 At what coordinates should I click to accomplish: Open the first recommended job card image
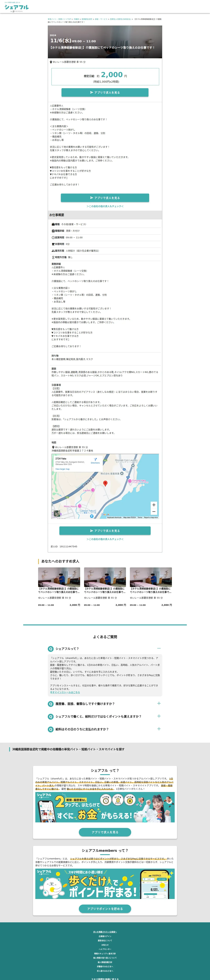[x=59, y=577]
